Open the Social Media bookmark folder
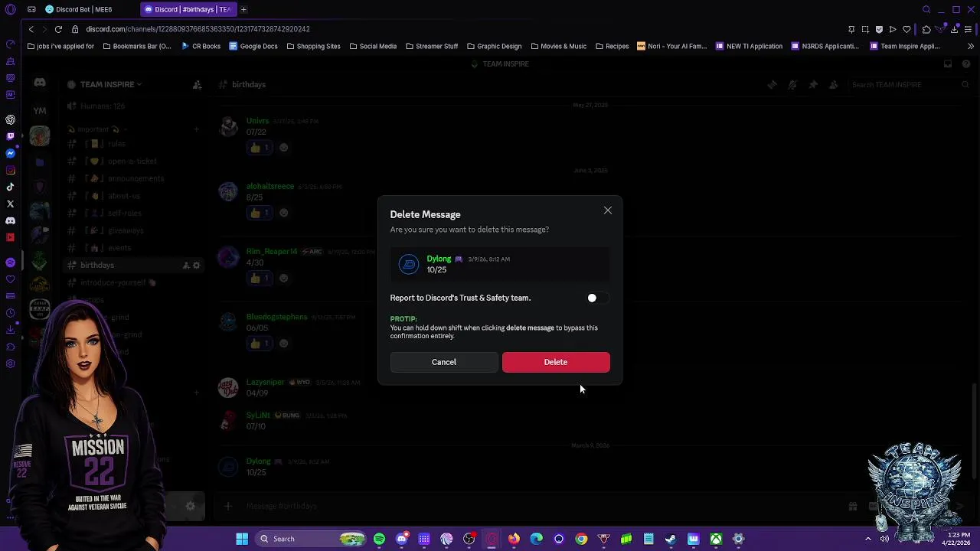Image resolution: width=980 pixels, height=551 pixels. point(373,46)
